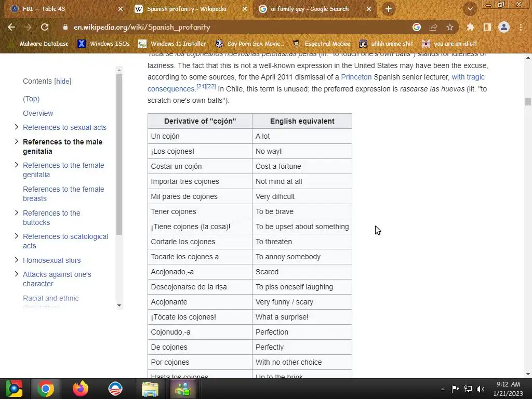The width and height of the screenshot is (532, 399).
Task: Open Chrome from the taskbar
Action: point(46,389)
